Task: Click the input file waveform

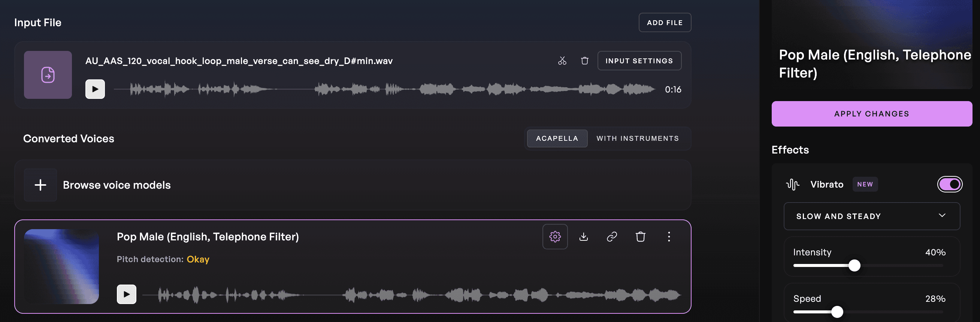Action: point(384,89)
